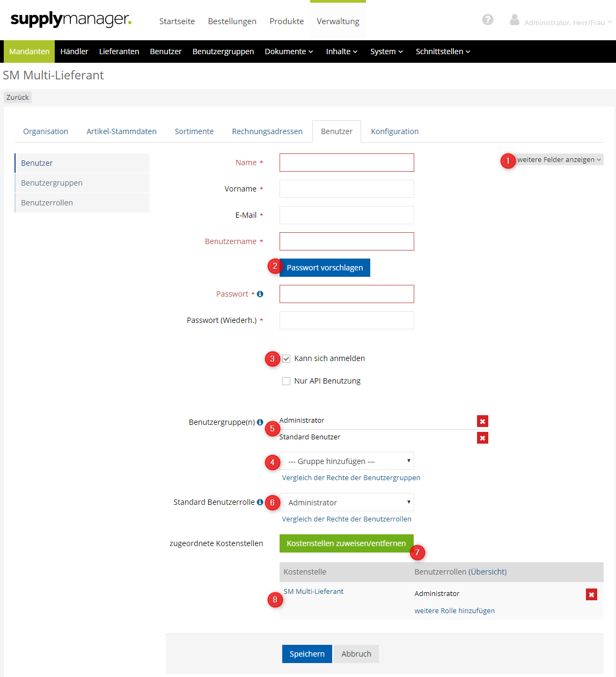
Task: Open the Gruppe hinzufügen dropdown
Action: pos(347,461)
